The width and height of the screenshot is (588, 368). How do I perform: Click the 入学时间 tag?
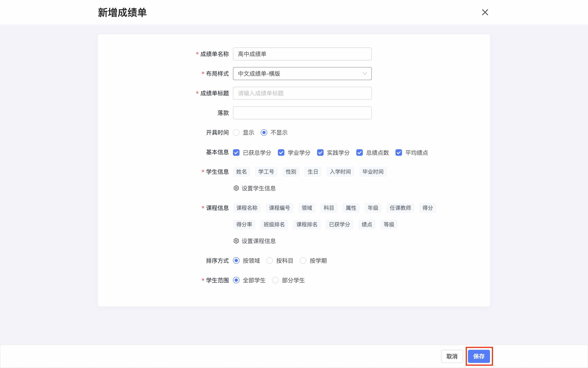[x=340, y=172]
